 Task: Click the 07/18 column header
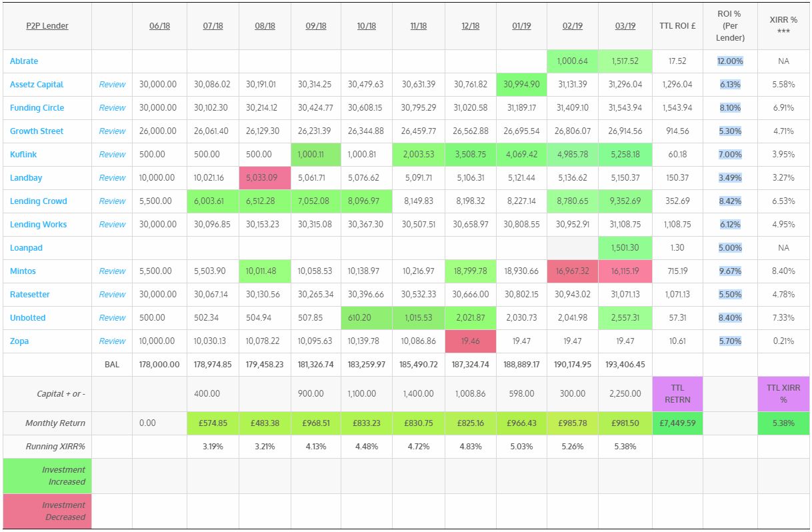213,26
